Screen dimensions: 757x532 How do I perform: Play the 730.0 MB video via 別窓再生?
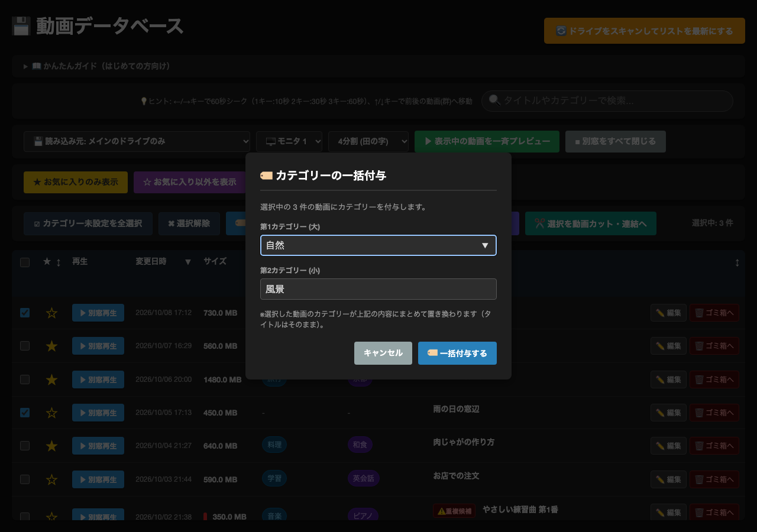pyautogui.click(x=98, y=313)
